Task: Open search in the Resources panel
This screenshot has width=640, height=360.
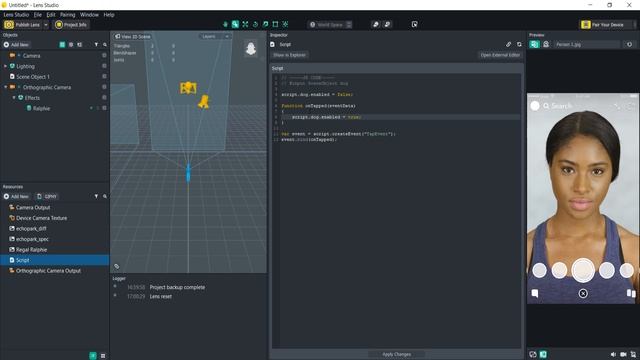Action: point(105,196)
